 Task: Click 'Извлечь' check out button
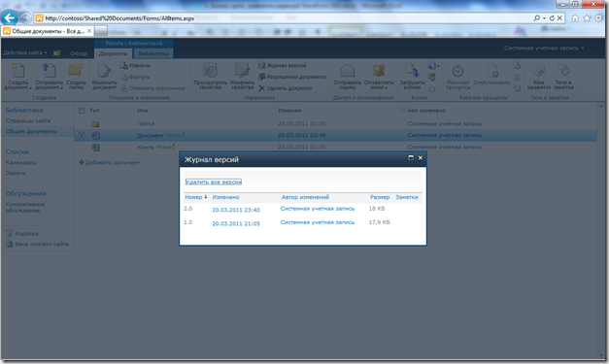pos(135,65)
